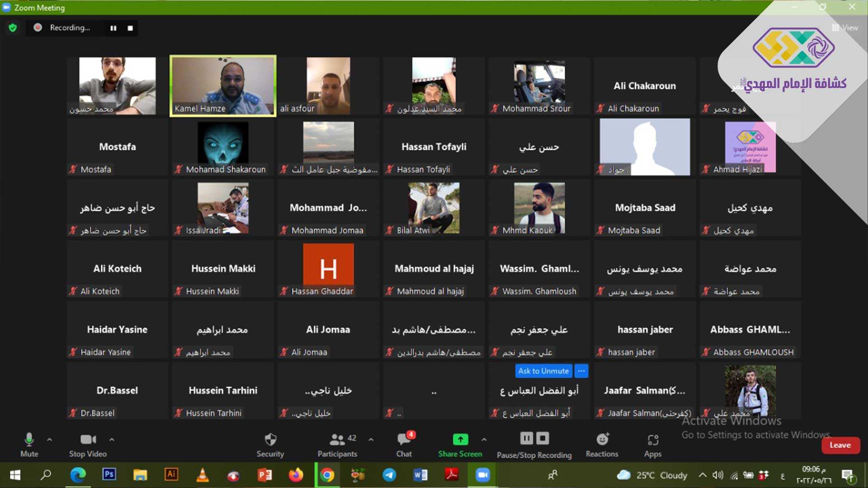Click the green Share Screen icon
Image resolution: width=868 pixels, height=488 pixels.
(x=460, y=440)
